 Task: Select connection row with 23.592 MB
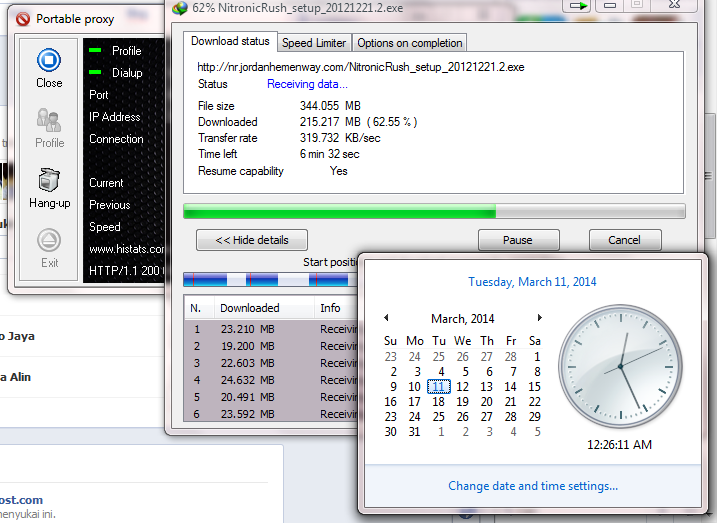click(x=272, y=414)
